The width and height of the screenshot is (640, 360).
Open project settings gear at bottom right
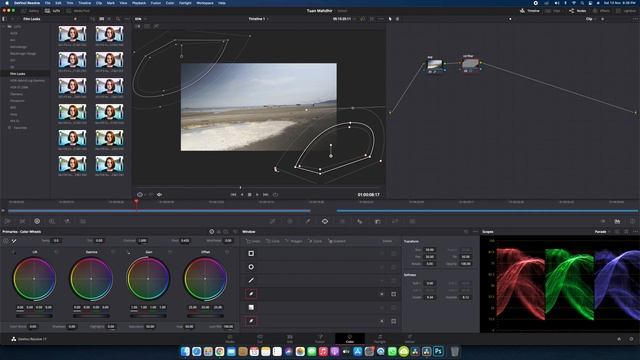[631, 339]
